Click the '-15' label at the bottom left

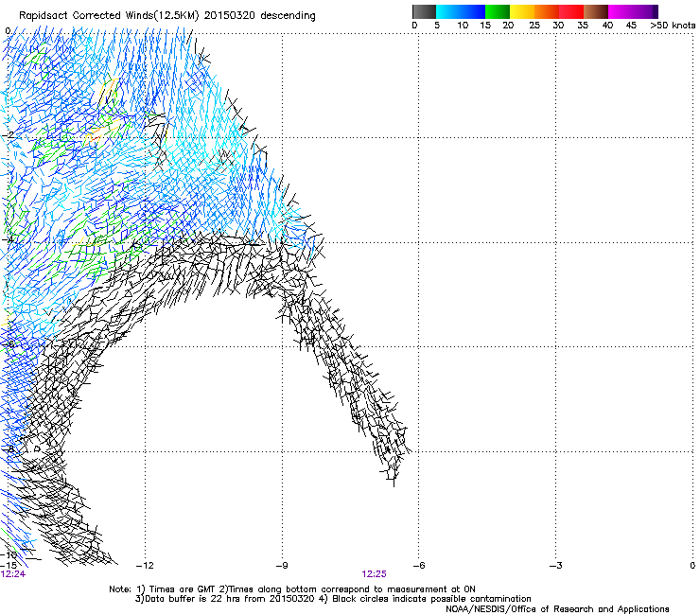click(9, 566)
